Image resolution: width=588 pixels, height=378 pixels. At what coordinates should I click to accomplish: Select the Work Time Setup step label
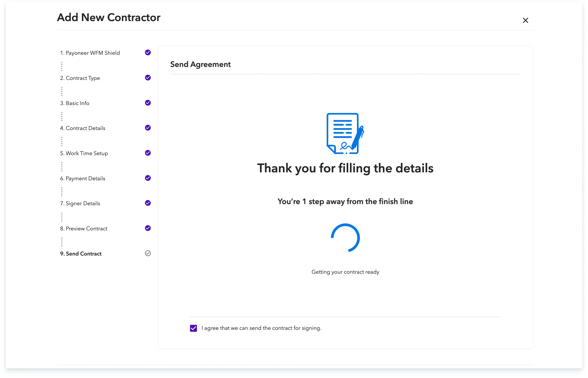[x=84, y=153]
